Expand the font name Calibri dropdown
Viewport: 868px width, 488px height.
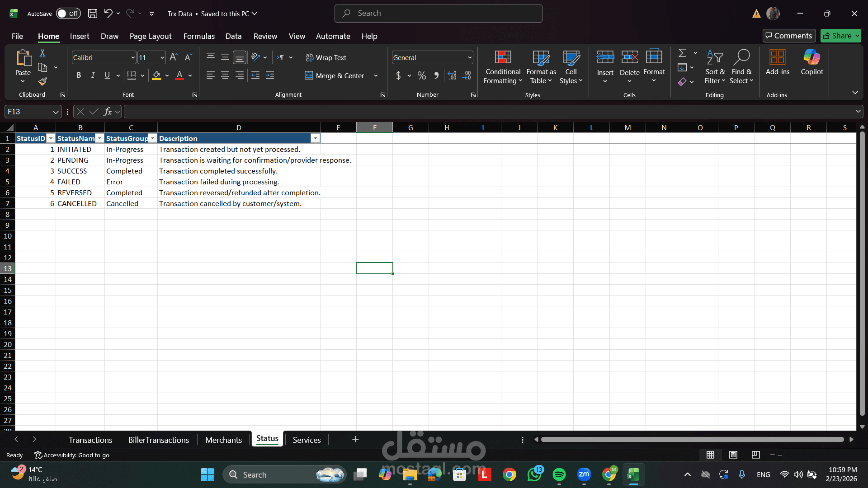click(x=133, y=58)
